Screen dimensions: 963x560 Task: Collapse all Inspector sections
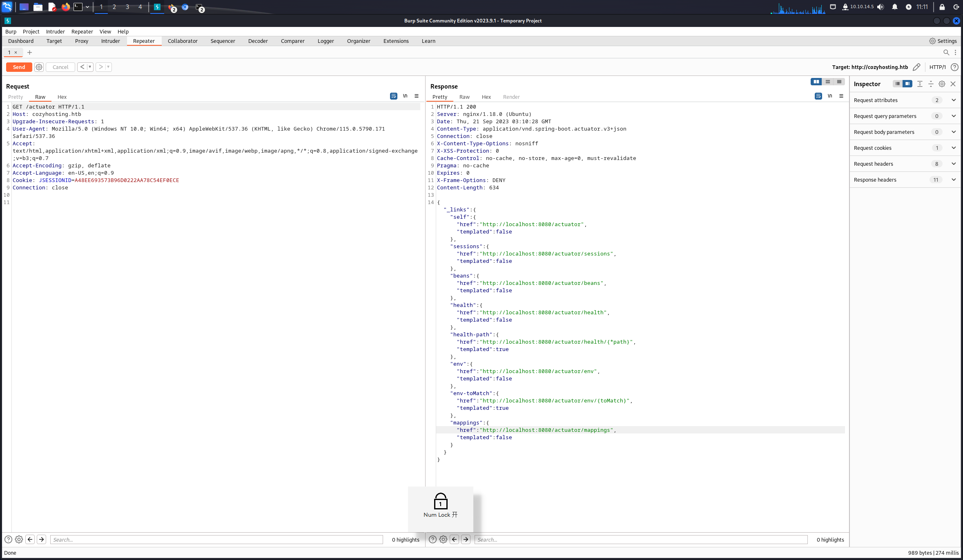[931, 84]
